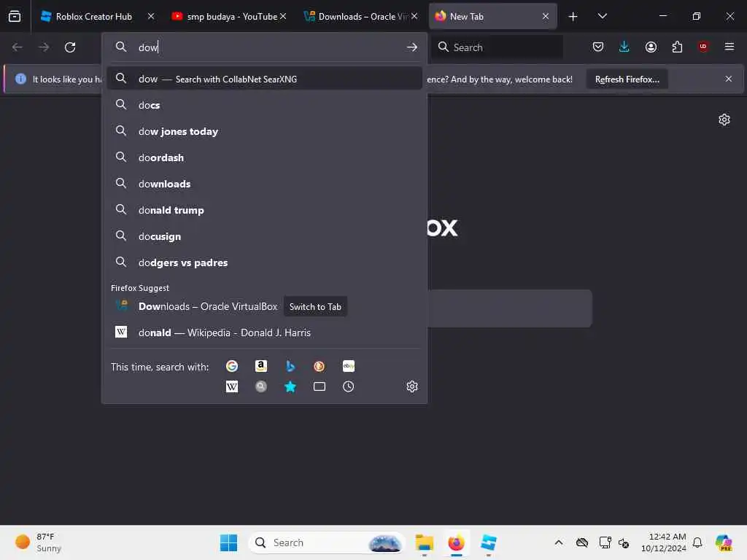The image size is (747, 560).
Task: Open the Windows Start menu
Action: 228,542
